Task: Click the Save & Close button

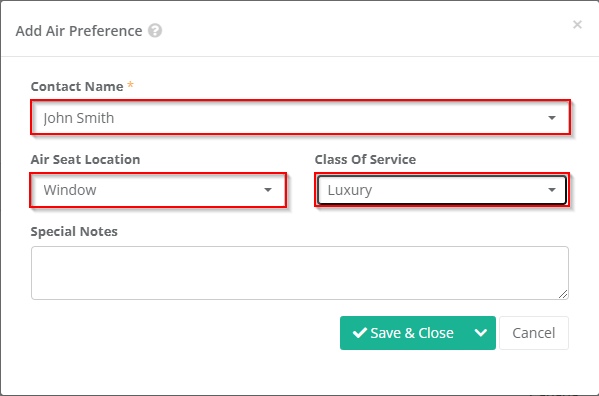Action: (x=403, y=333)
